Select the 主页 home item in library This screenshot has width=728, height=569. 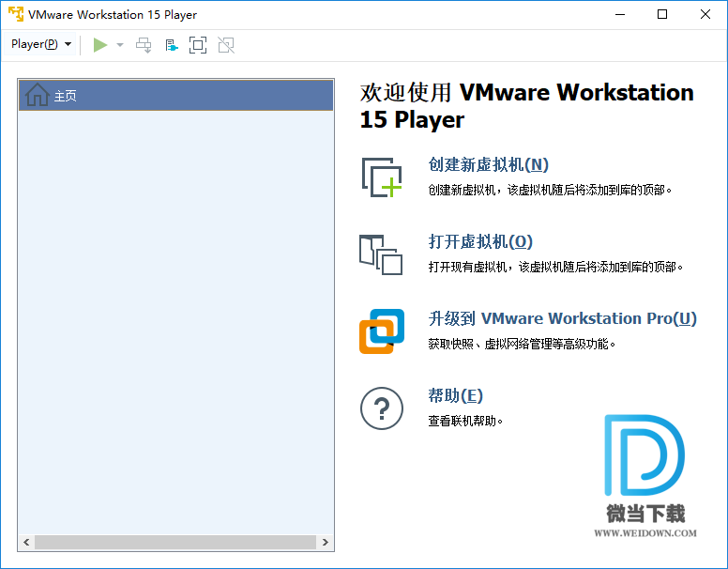[176, 95]
